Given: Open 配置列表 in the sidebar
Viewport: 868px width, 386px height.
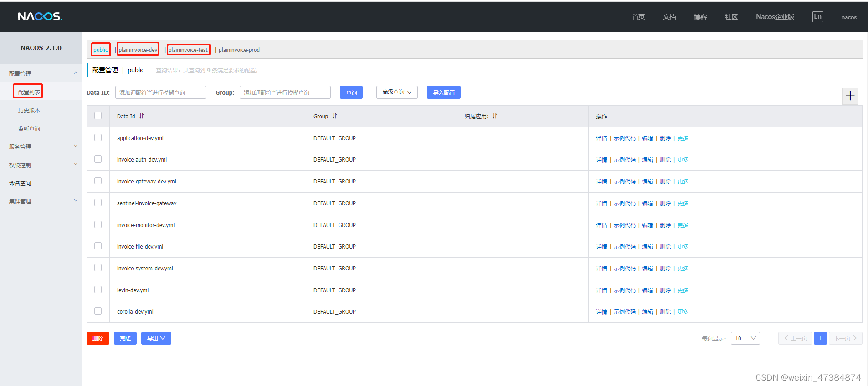Looking at the screenshot, I should [x=29, y=92].
